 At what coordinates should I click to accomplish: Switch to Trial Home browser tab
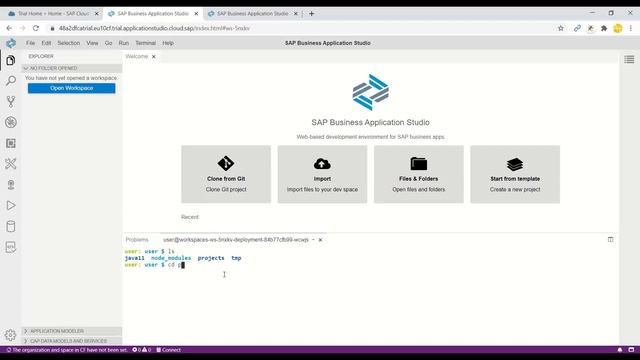click(x=52, y=13)
